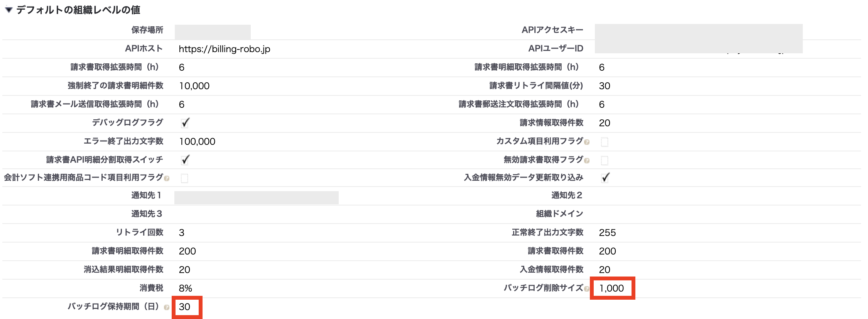Disable the デバッグログフラグ checkbox
Screen dimensions: 868x319
point(185,122)
